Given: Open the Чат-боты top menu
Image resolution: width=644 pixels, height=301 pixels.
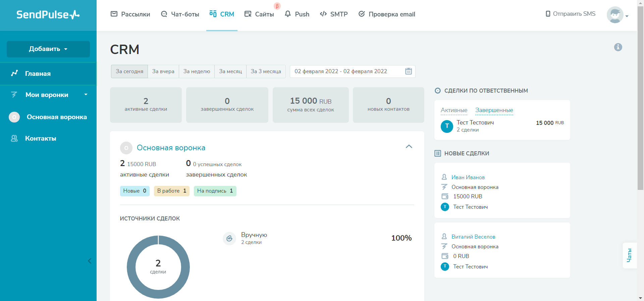Looking at the screenshot, I should click(x=180, y=14).
